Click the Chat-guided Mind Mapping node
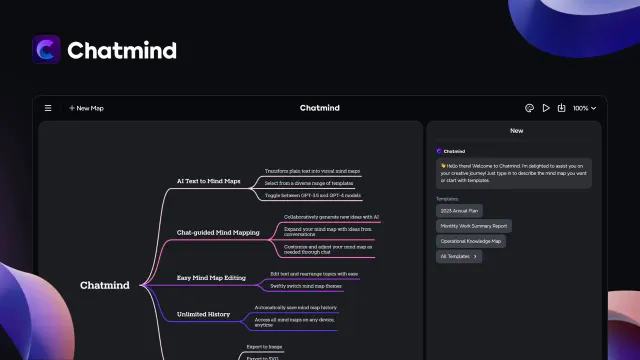This screenshot has height=360, width=640. pyautogui.click(x=218, y=233)
